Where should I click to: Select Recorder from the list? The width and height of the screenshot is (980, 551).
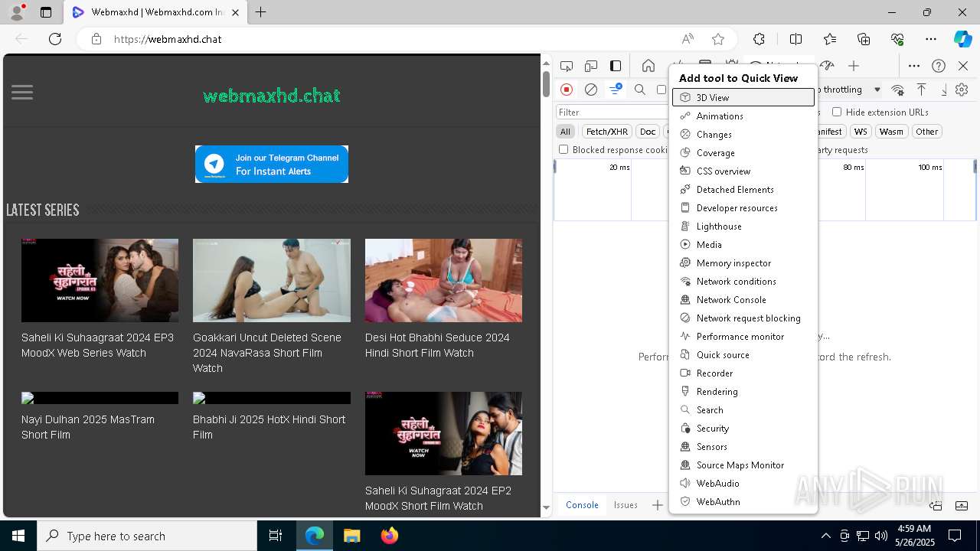click(x=743, y=373)
